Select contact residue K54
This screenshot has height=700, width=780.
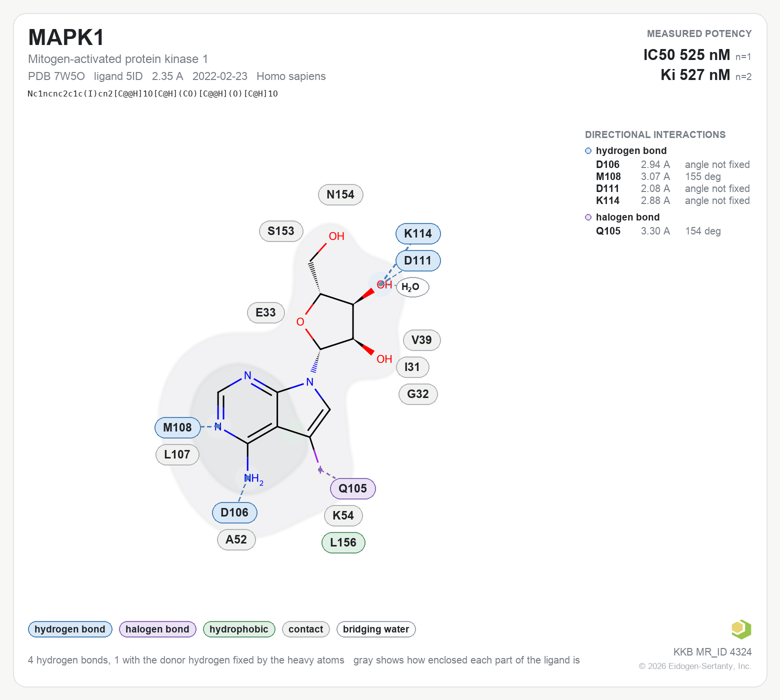point(343,515)
